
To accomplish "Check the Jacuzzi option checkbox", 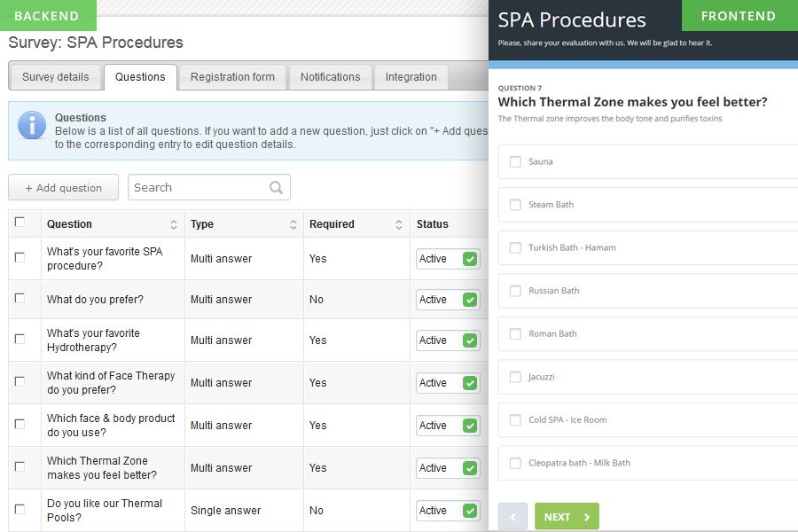I will (515, 377).
